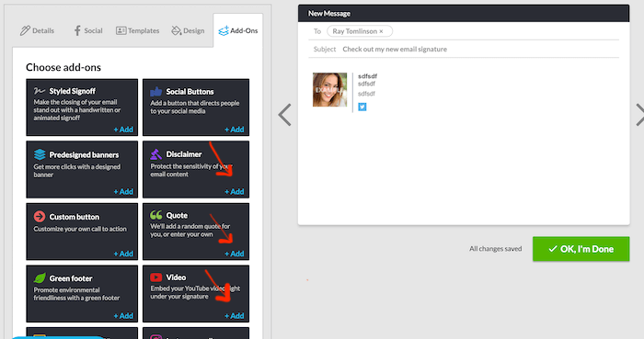Add the Styled Signoff add-on
This screenshot has width=644, height=339.
123,130
